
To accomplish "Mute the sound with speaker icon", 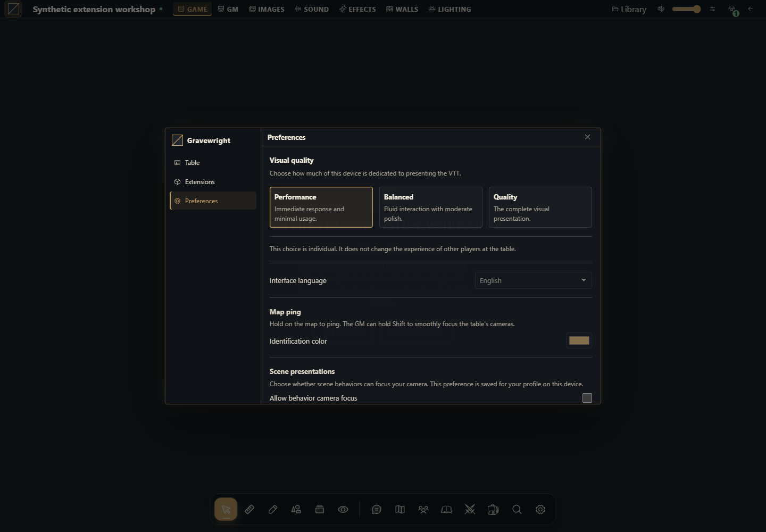I will (x=661, y=9).
